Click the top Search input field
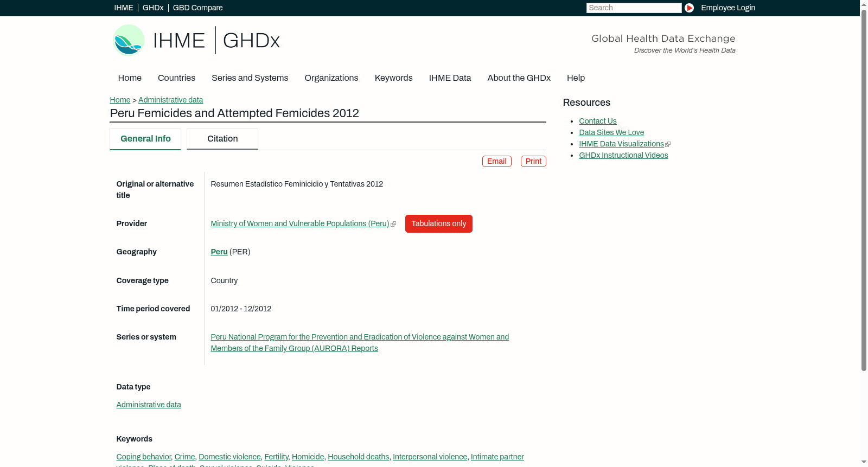The width and height of the screenshot is (868, 467). click(x=634, y=8)
